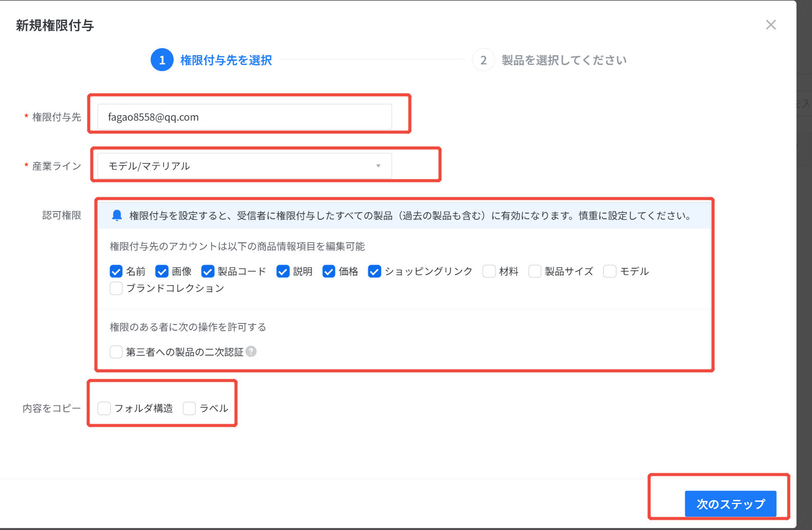812x530 pixels.
Task: Click the 新規権限付与 dialog title
Action: tap(55, 25)
